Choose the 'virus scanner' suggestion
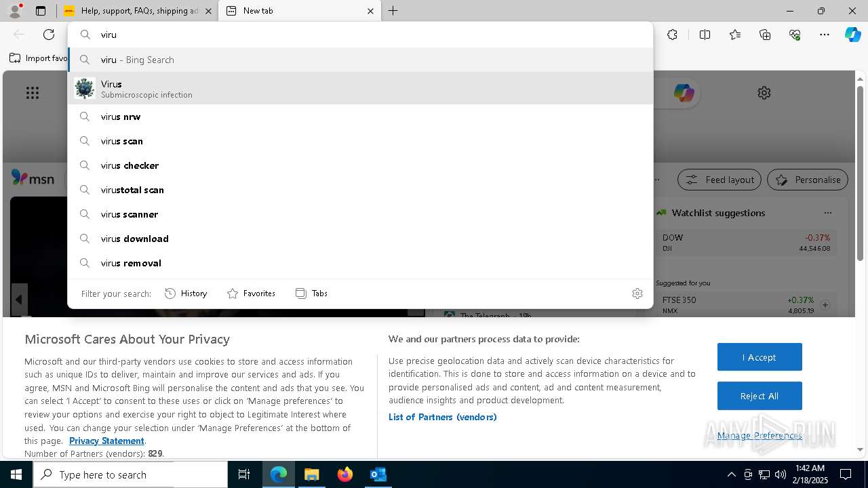Image resolution: width=868 pixels, height=488 pixels. click(x=360, y=214)
